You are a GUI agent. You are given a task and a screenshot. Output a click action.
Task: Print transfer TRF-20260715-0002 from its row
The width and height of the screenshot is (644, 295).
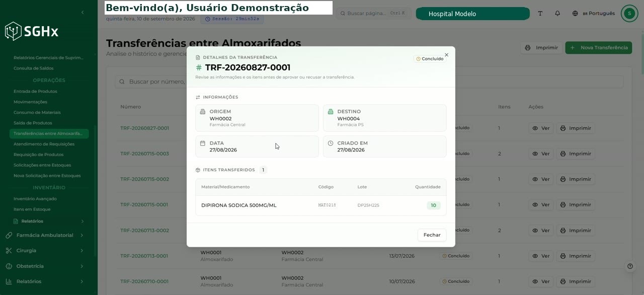pos(576,180)
